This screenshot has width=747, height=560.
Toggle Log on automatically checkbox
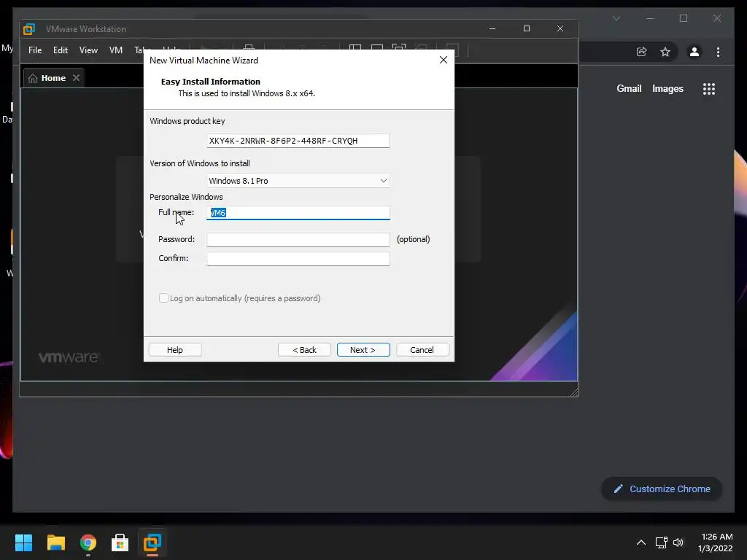(163, 298)
